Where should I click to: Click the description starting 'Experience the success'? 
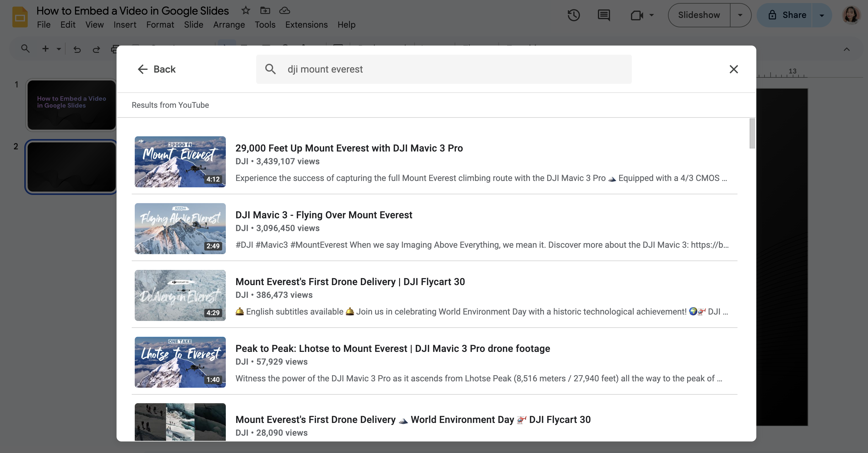click(481, 178)
